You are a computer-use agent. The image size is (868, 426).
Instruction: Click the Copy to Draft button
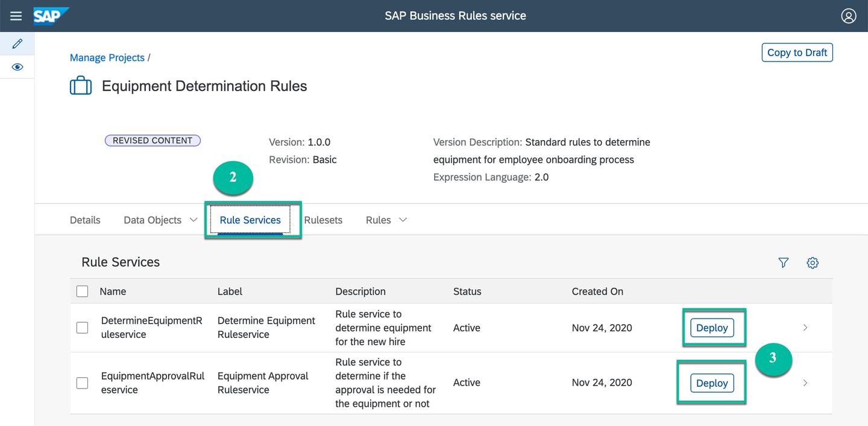click(x=797, y=52)
